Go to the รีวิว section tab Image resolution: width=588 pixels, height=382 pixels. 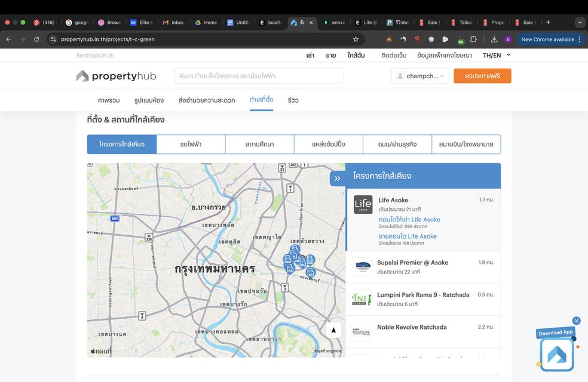(293, 100)
